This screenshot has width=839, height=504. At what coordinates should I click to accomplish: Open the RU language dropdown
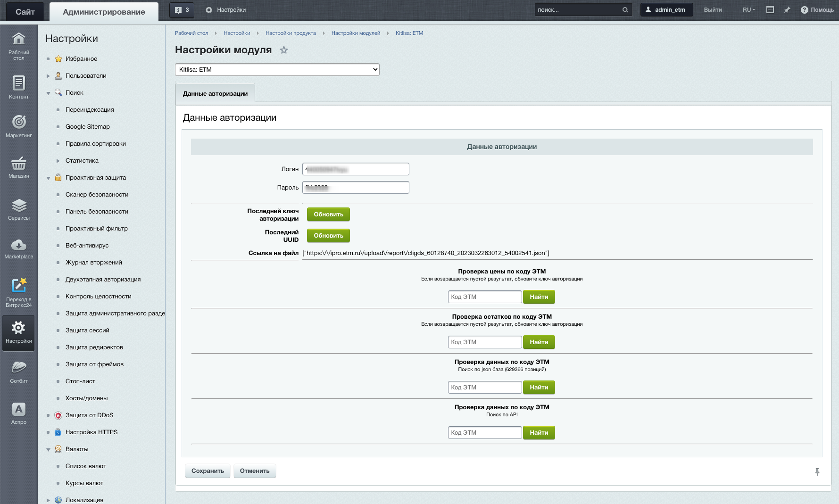[749, 10]
